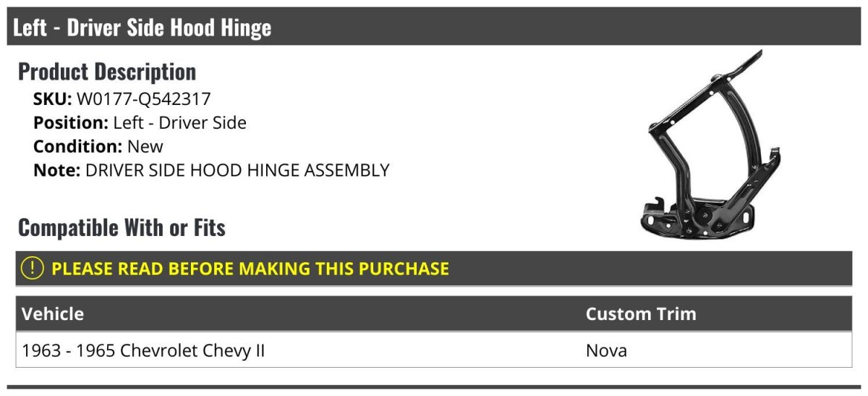Click the bold Position label
Screen dimensions: 868x396
point(71,123)
